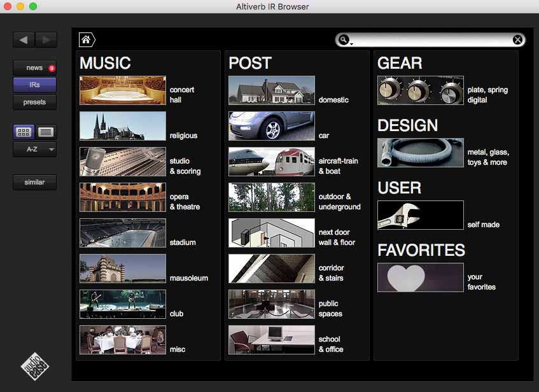
Task: Open the user wrench thumbnail
Action: 421,215
